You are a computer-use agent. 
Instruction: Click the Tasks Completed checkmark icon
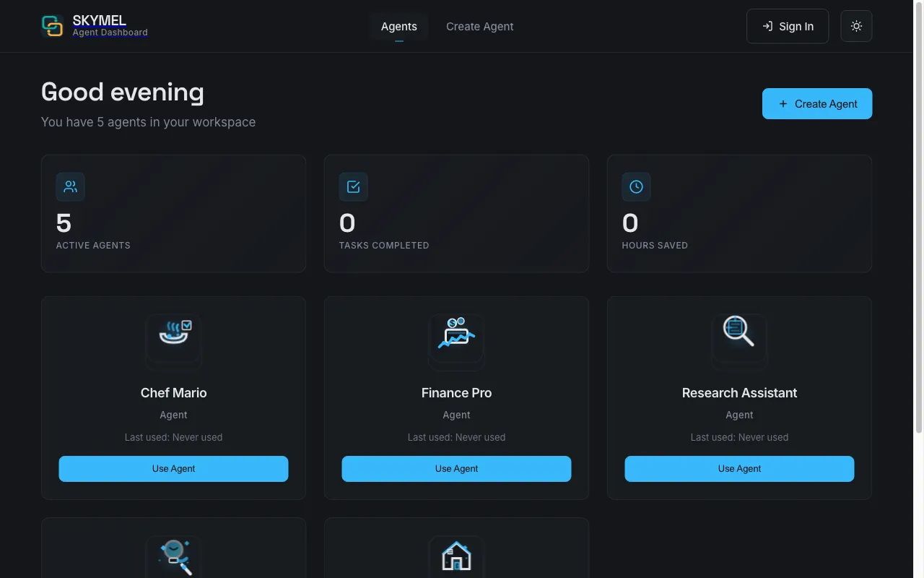click(354, 186)
